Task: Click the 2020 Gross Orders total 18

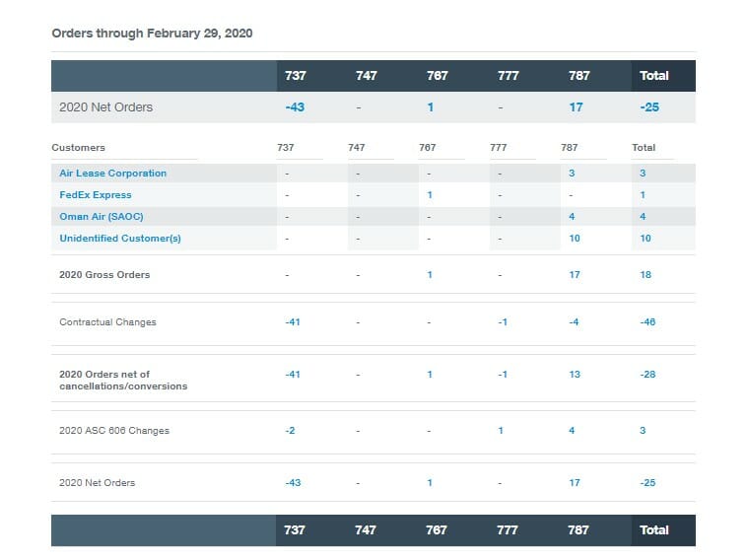Action: (x=645, y=274)
